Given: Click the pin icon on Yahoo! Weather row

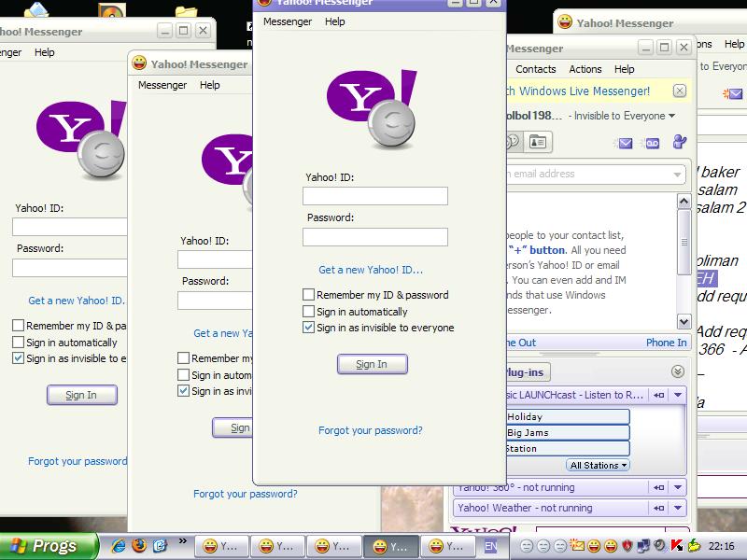Looking at the screenshot, I should click(659, 508).
